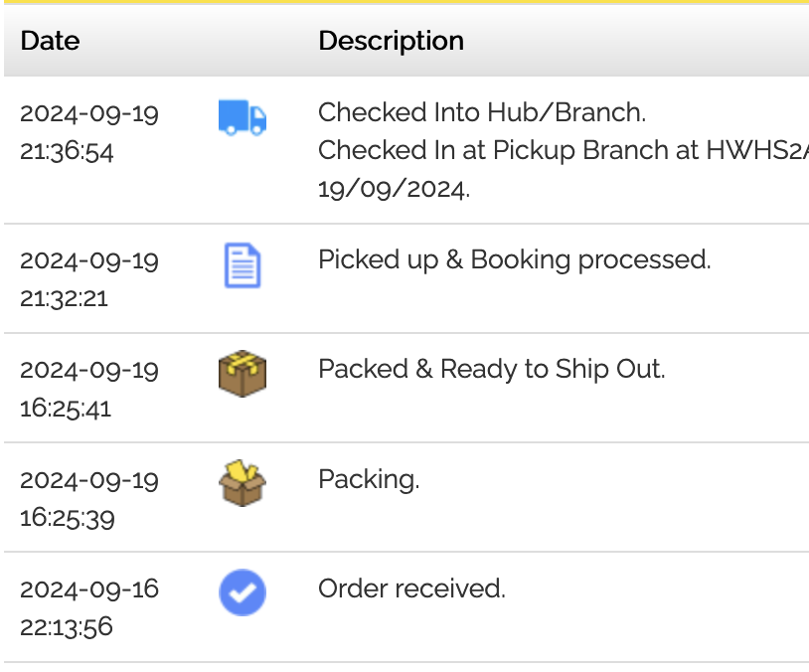This screenshot has width=809, height=672.
Task: Click the 21:36:54 timestamp
Action: tap(67, 151)
